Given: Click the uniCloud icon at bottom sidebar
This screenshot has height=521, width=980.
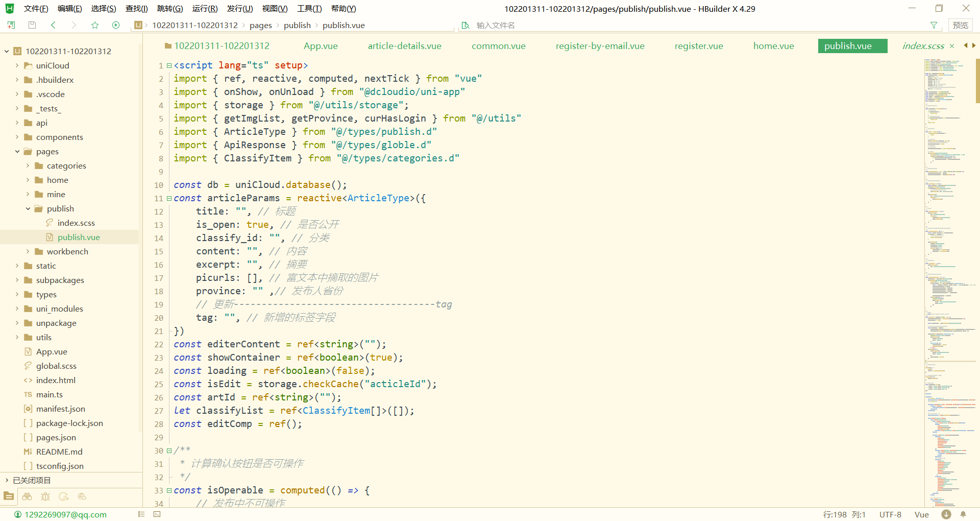Looking at the screenshot, I should pyautogui.click(x=82, y=496).
